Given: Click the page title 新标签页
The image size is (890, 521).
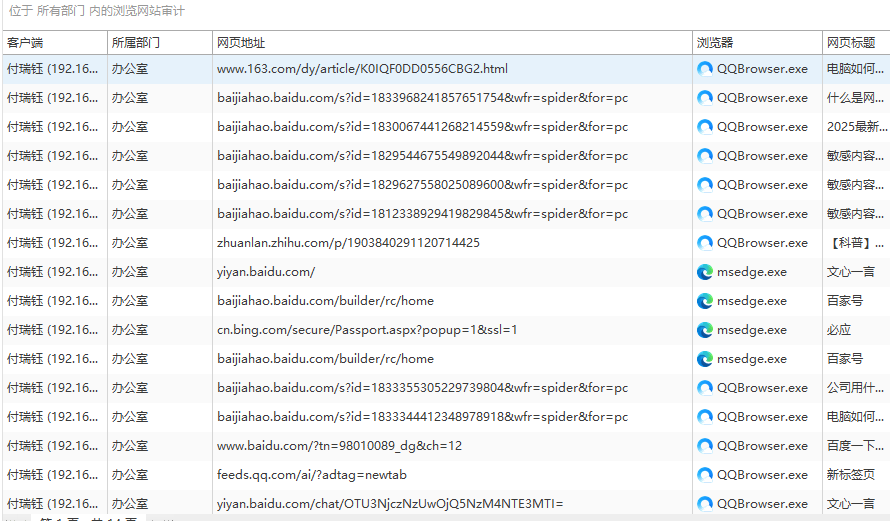Looking at the screenshot, I should coord(850,475).
